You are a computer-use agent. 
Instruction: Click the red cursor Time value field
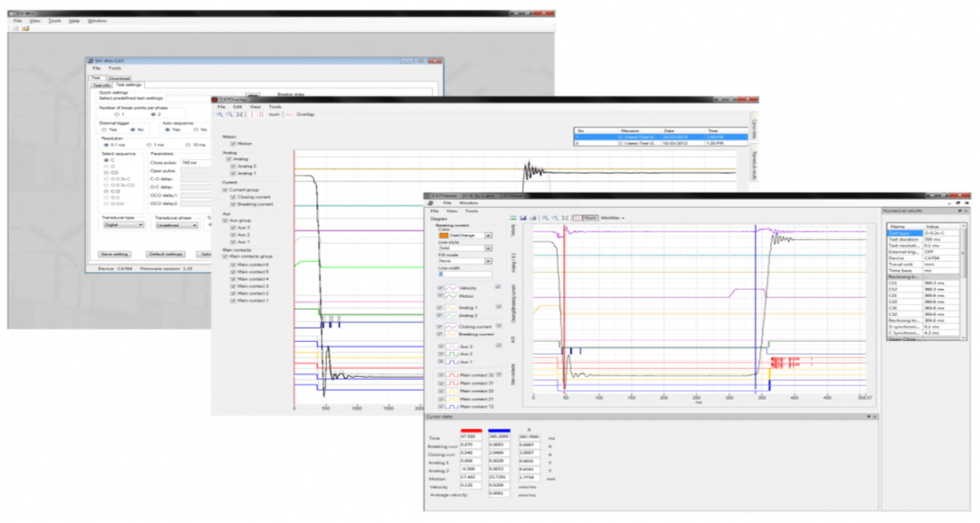point(472,438)
